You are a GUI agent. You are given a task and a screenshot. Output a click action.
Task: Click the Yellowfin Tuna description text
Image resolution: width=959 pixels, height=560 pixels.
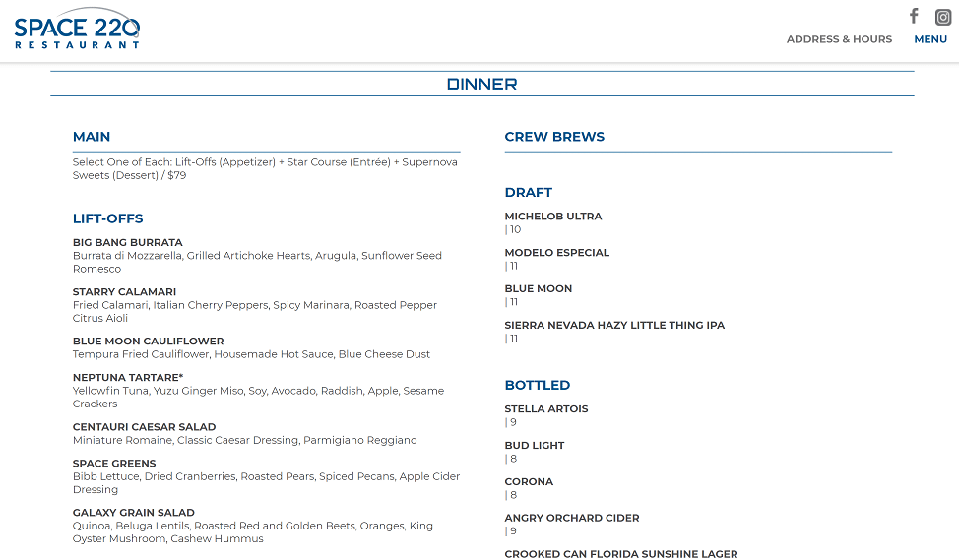(x=259, y=398)
